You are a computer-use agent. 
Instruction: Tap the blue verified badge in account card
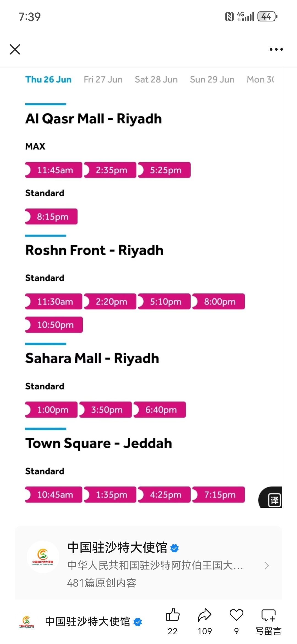[175, 548]
